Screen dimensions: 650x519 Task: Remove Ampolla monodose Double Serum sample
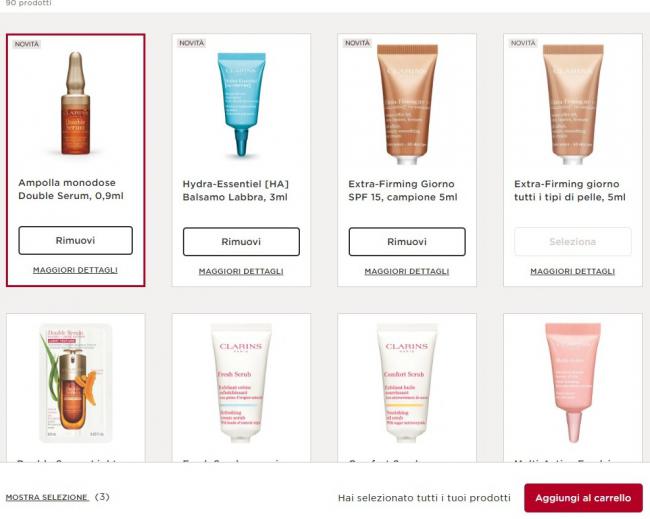point(75,240)
